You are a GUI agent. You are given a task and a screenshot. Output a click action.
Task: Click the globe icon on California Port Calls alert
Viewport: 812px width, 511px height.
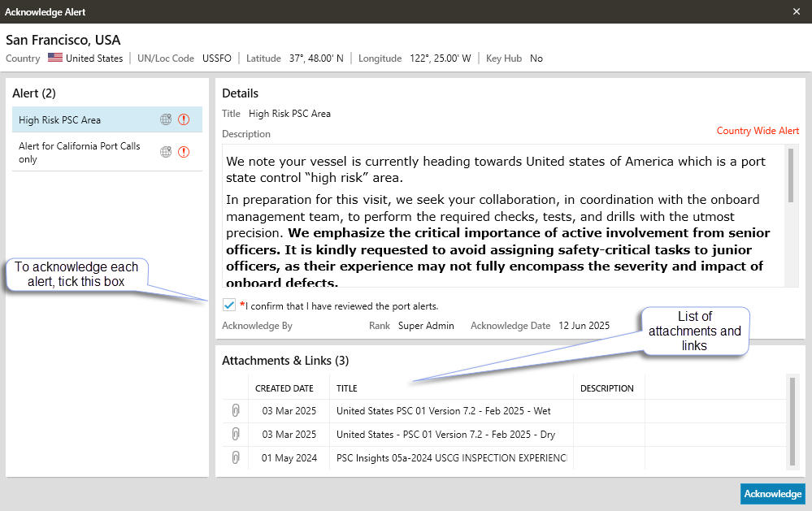166,152
